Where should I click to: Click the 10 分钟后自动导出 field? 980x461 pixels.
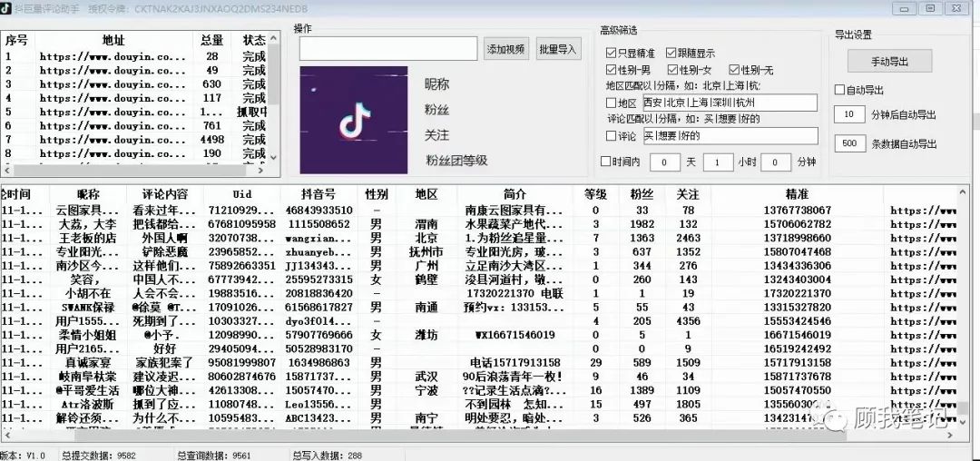coord(850,114)
